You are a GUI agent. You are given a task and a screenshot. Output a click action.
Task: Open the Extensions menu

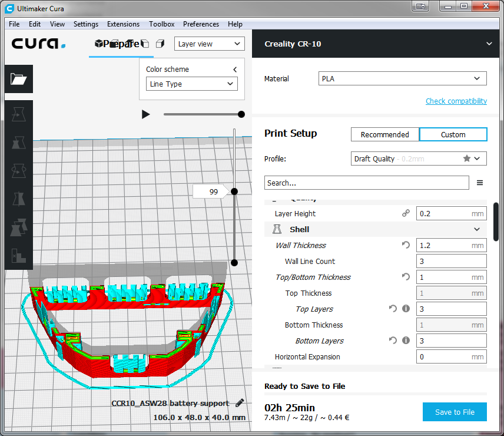point(123,24)
